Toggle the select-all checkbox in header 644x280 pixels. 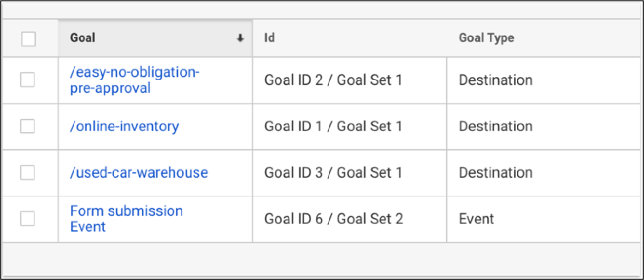tap(28, 39)
